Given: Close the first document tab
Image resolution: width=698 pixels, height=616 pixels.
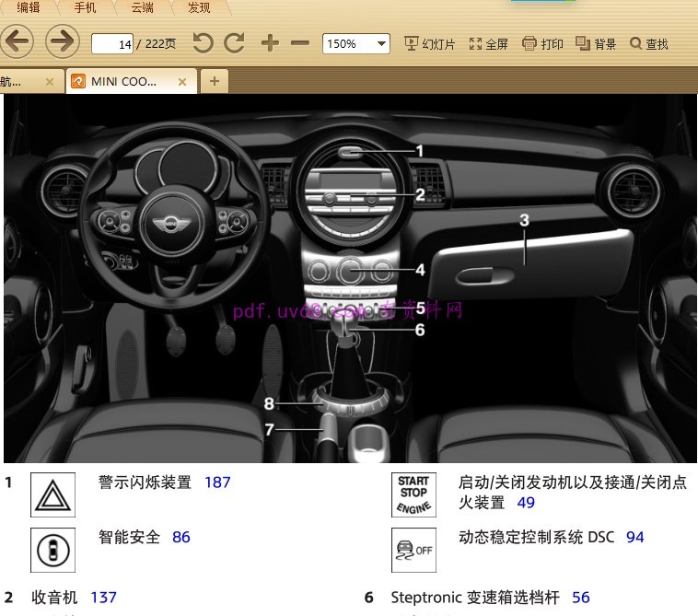Looking at the screenshot, I should (x=50, y=82).
